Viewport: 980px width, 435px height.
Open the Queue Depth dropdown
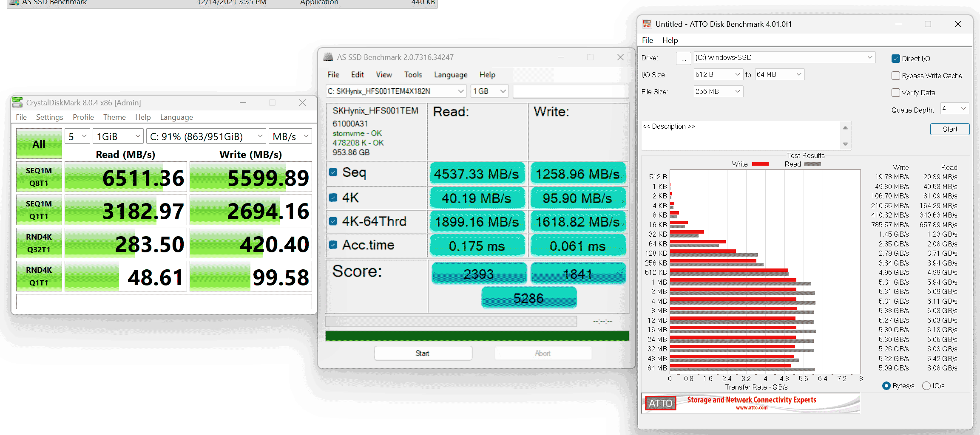(x=954, y=109)
